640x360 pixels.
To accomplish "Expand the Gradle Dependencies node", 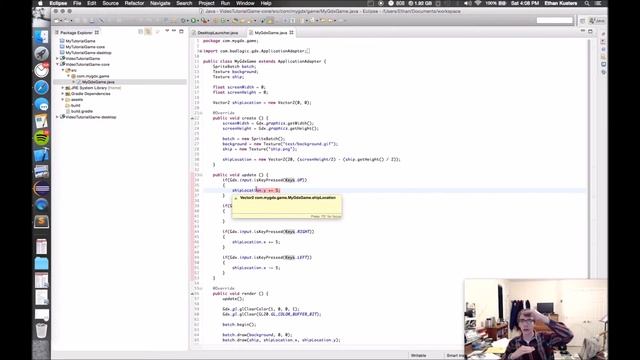I will [63, 93].
